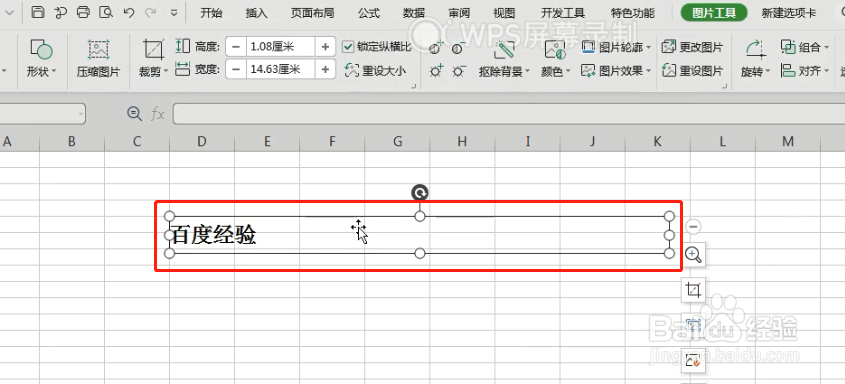
Task: Click the 高度 value field 1.08厘米
Action: [x=280, y=47]
